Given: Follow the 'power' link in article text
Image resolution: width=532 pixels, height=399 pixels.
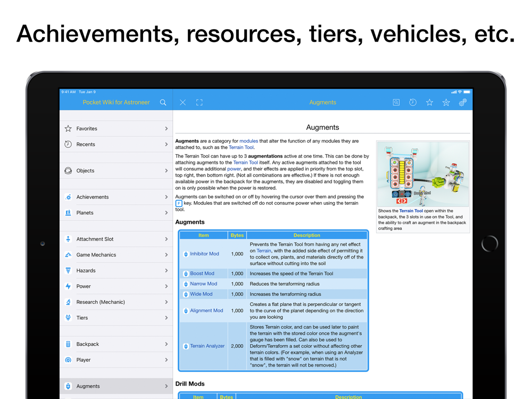Looking at the screenshot, I should click(x=234, y=169).
